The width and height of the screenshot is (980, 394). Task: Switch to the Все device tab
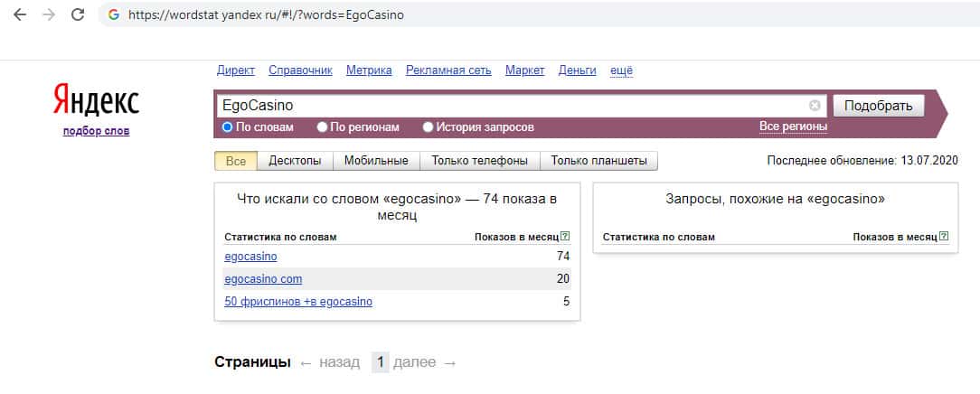coord(236,161)
